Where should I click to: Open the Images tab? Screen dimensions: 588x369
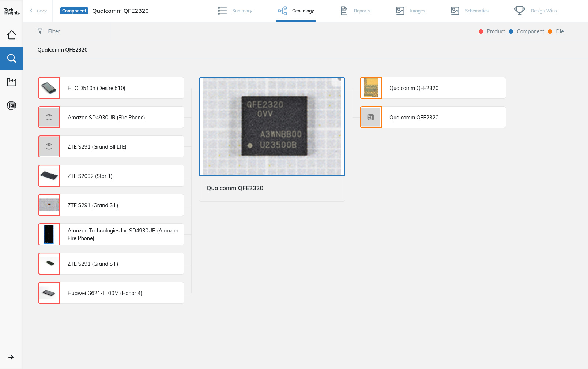(411, 11)
